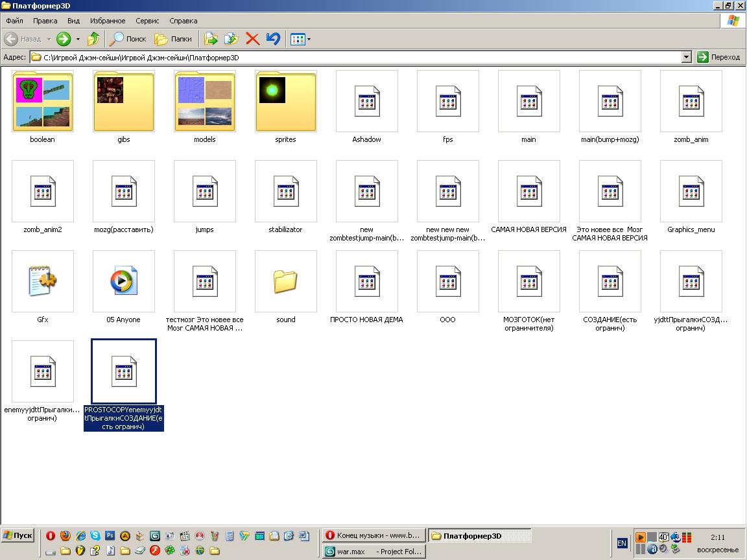Open the Вид menu

pos(73,21)
